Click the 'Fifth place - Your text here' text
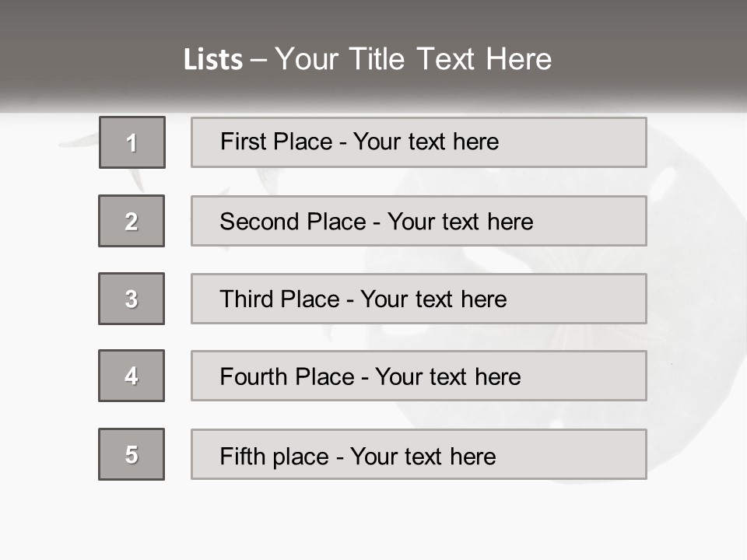The image size is (747, 560). [x=357, y=456]
